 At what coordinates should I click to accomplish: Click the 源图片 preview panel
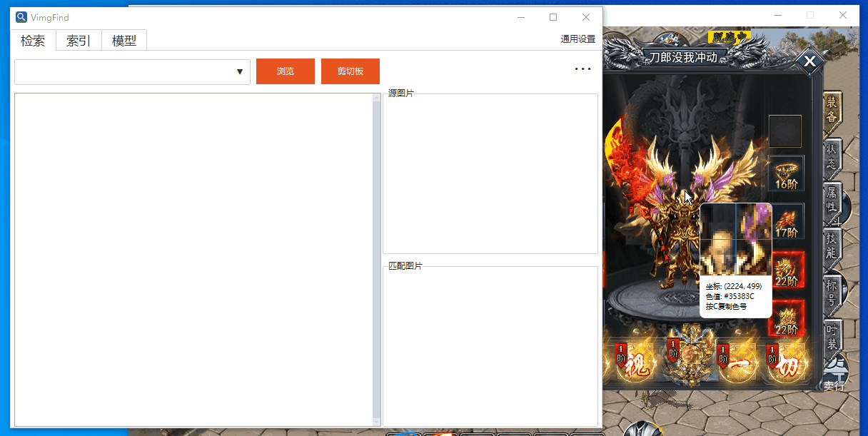point(490,173)
